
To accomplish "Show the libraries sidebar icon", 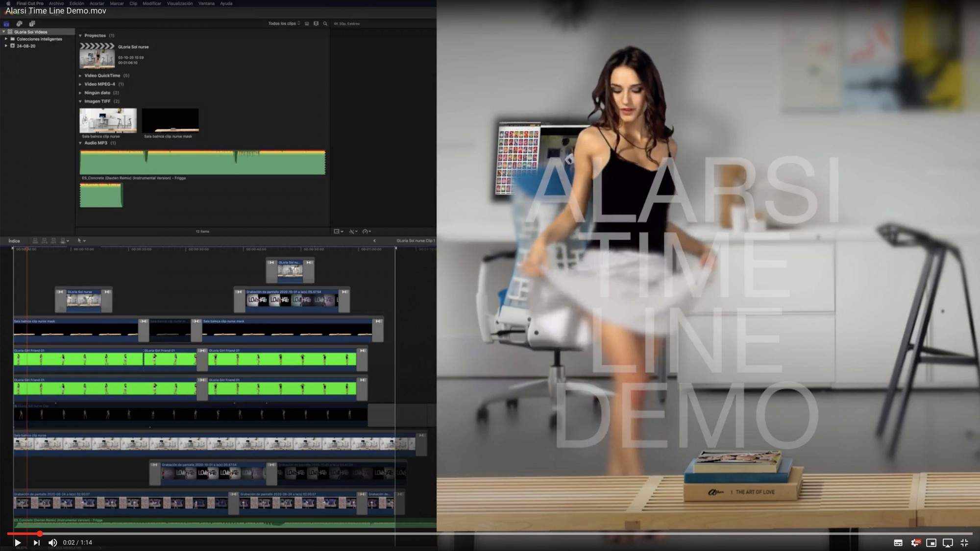I will (x=6, y=24).
